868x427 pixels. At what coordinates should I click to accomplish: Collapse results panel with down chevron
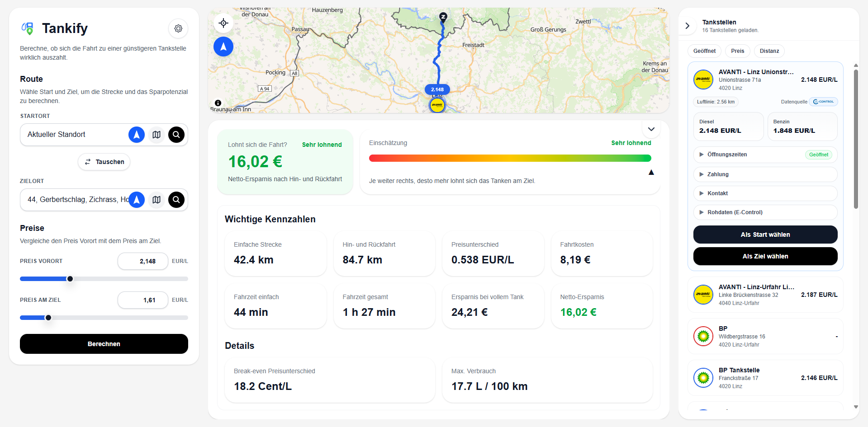(x=651, y=129)
